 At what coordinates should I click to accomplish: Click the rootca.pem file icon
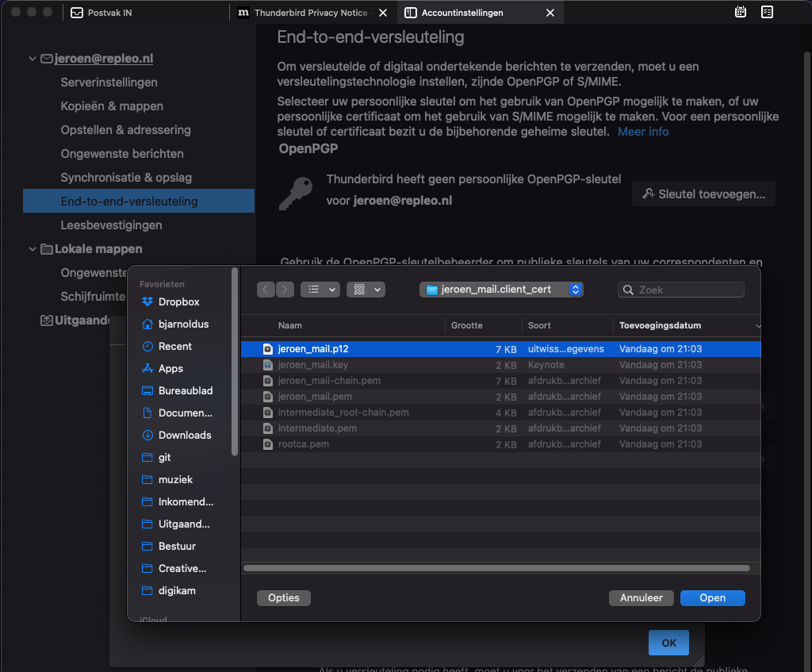coord(268,444)
